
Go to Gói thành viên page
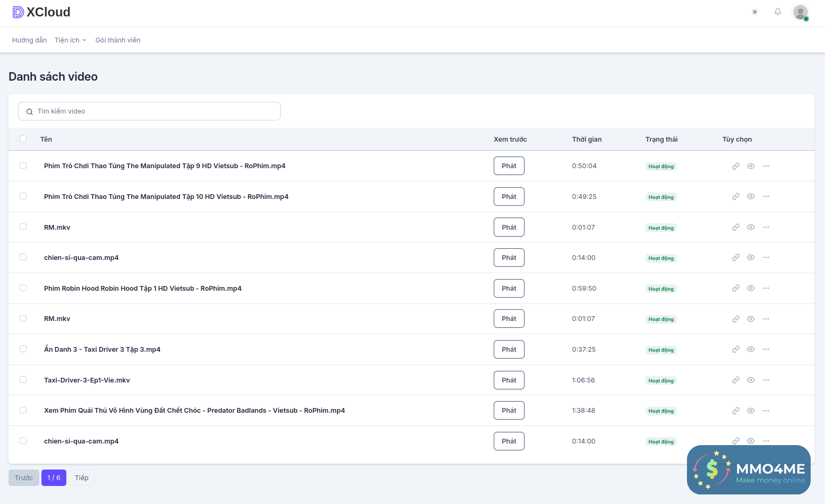coord(118,40)
